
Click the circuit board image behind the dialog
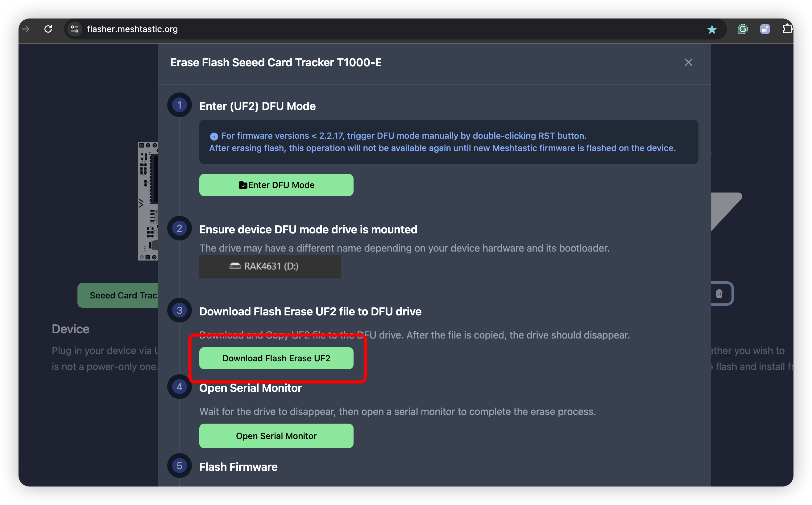(x=148, y=201)
